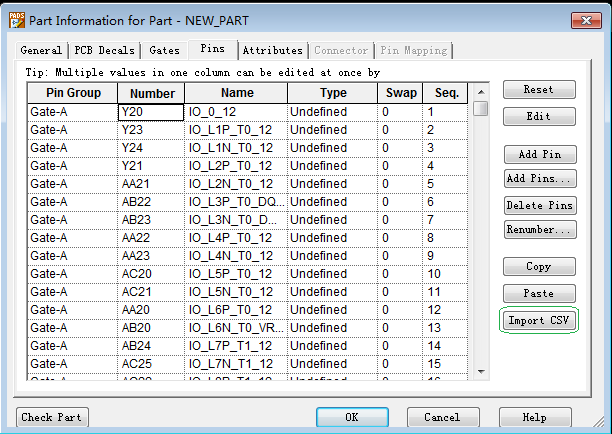Click the Delete Pins button

click(x=540, y=206)
